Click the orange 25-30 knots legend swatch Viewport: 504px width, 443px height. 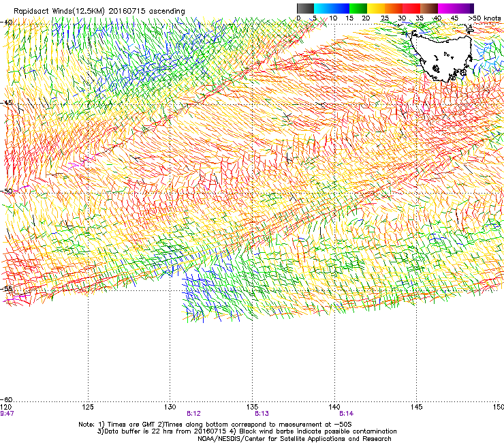point(394,8)
